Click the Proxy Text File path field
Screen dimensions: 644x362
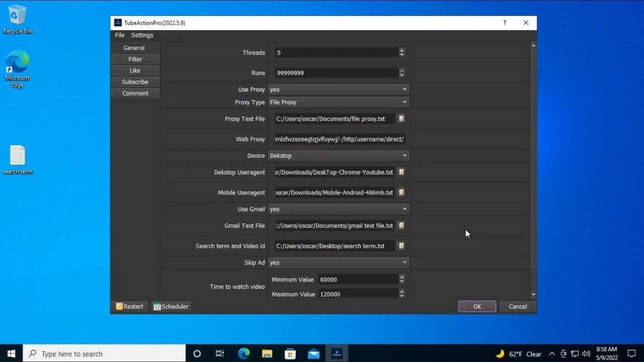(335, 119)
